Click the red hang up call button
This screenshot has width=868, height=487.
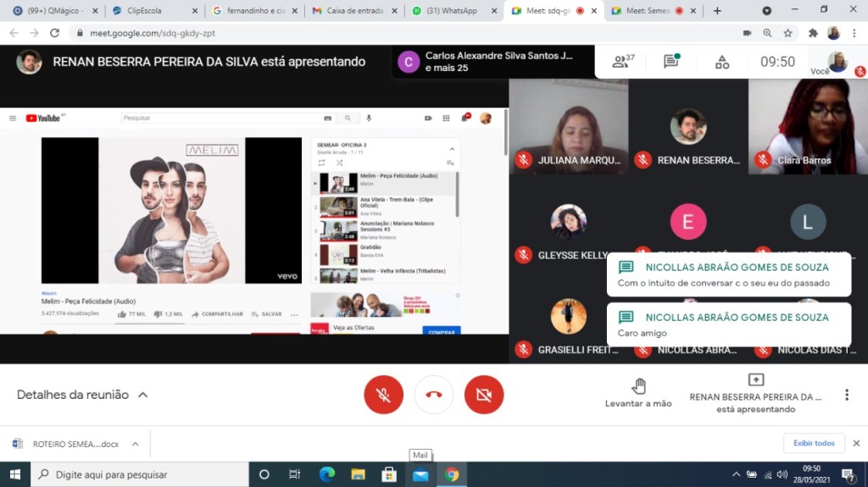(x=434, y=395)
